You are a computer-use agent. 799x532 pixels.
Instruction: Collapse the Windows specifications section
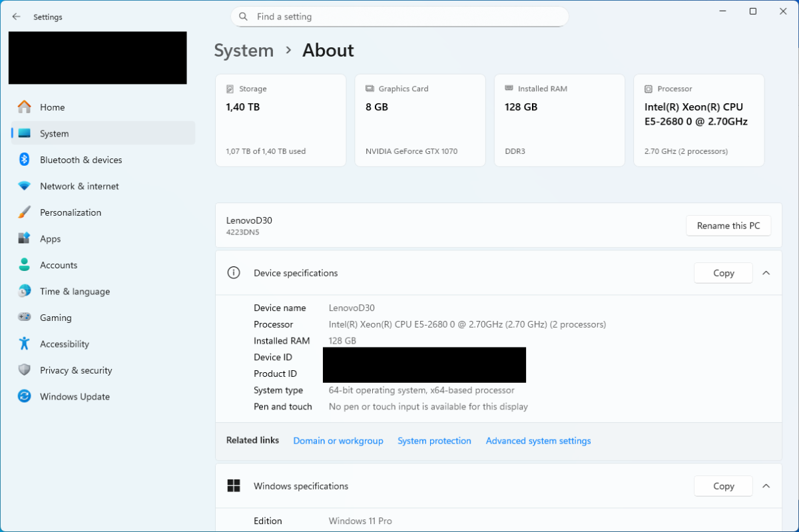click(x=766, y=486)
